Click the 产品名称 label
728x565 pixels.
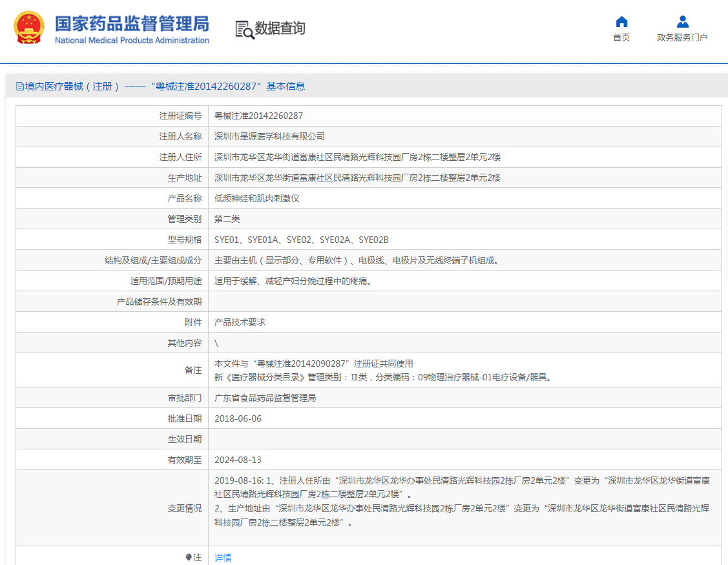pos(184,198)
